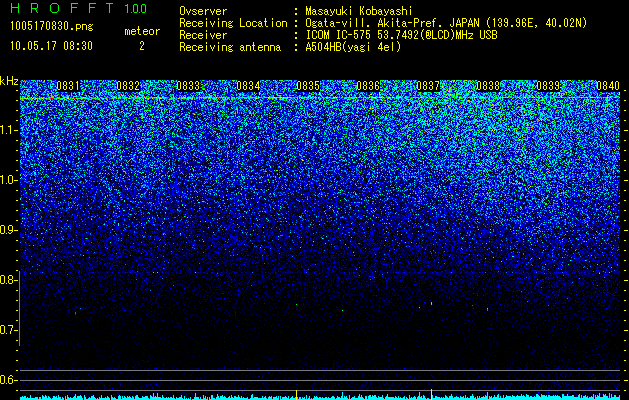Click the 0836 time marker
Viewport: 629px width, 400px height.
(368, 86)
